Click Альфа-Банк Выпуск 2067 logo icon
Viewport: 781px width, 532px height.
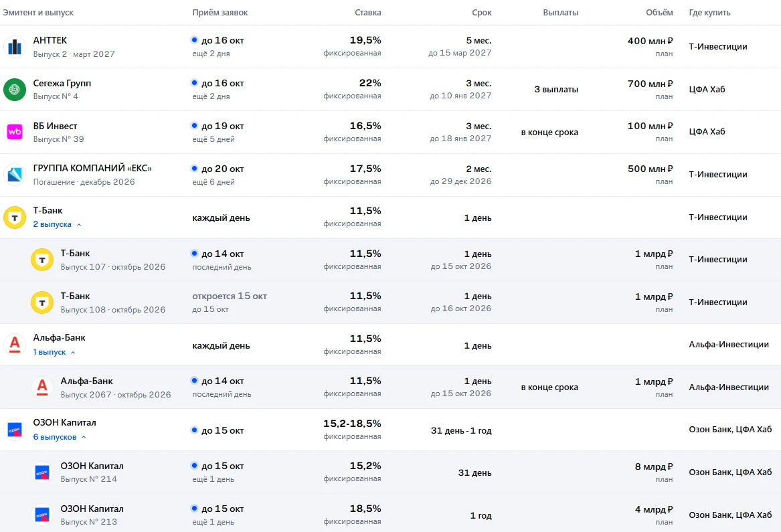42,387
